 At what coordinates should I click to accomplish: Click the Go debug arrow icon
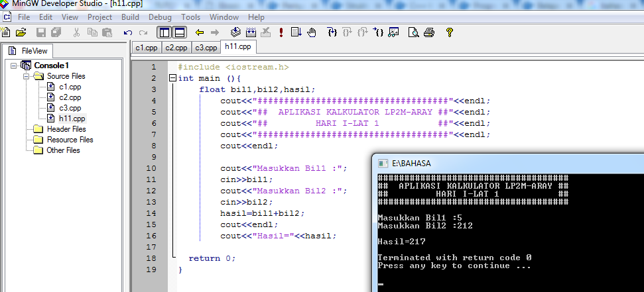tap(296, 32)
